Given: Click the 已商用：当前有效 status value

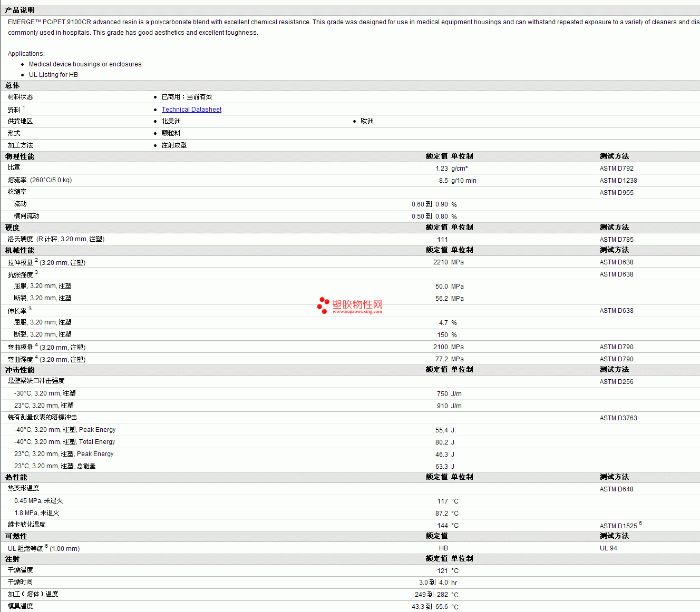Looking at the screenshot, I should [187, 97].
